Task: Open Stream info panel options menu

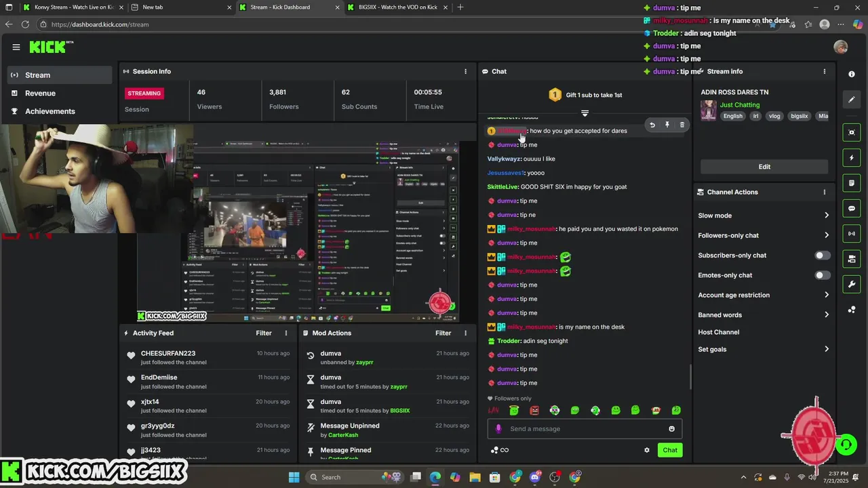Action: pos(825,71)
